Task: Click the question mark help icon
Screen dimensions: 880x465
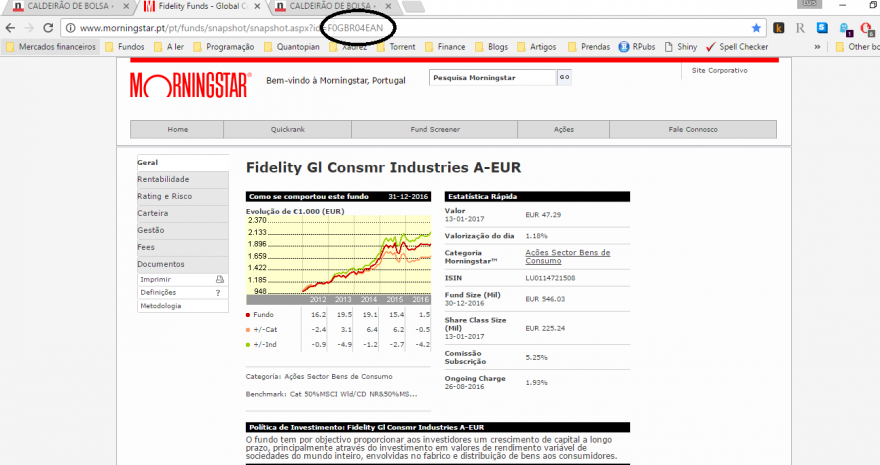Action: 218,293
